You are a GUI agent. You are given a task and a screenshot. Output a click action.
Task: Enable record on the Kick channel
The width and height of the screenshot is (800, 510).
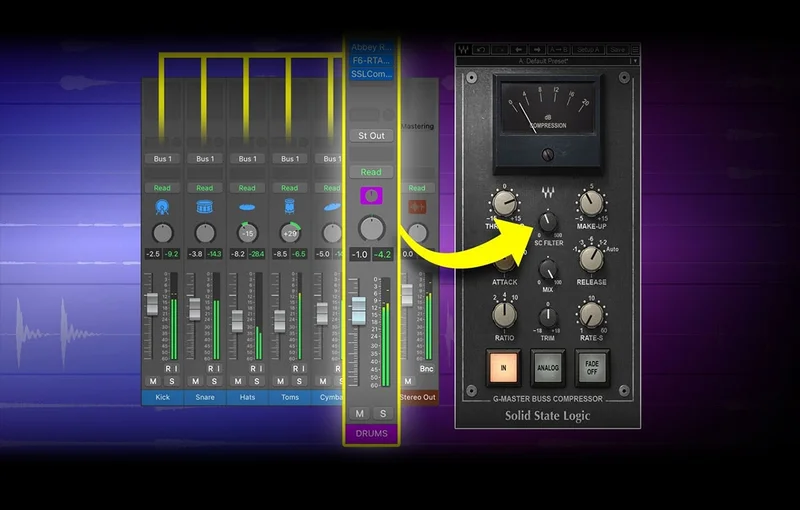pyautogui.click(x=168, y=368)
